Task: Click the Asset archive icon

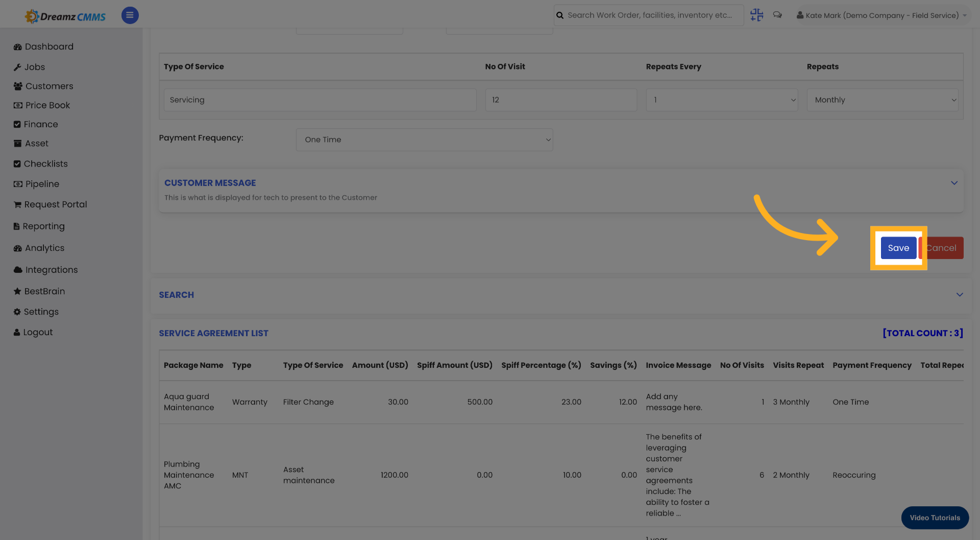Action: click(18, 144)
